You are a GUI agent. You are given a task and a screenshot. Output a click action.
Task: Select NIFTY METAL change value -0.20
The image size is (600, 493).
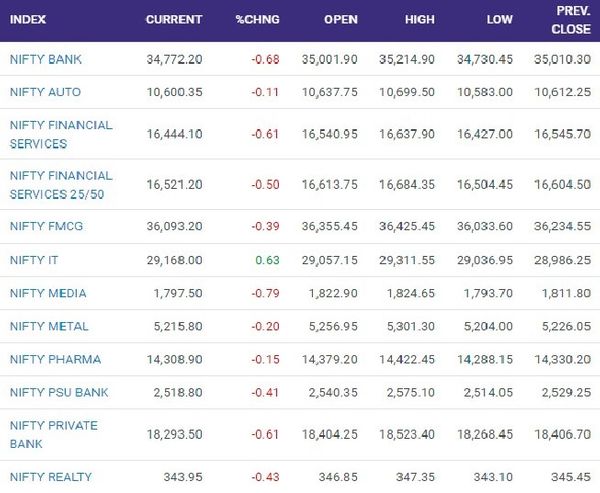[x=265, y=326]
